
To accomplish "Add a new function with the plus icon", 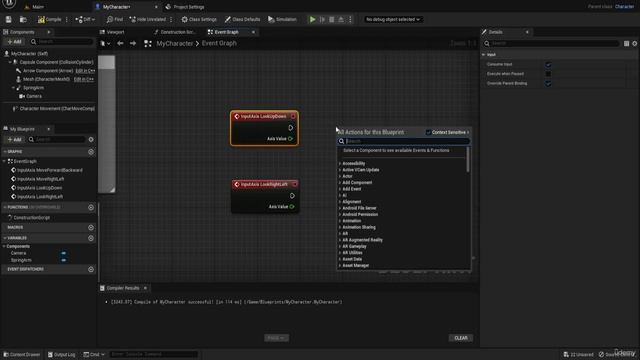I will [x=91, y=207].
